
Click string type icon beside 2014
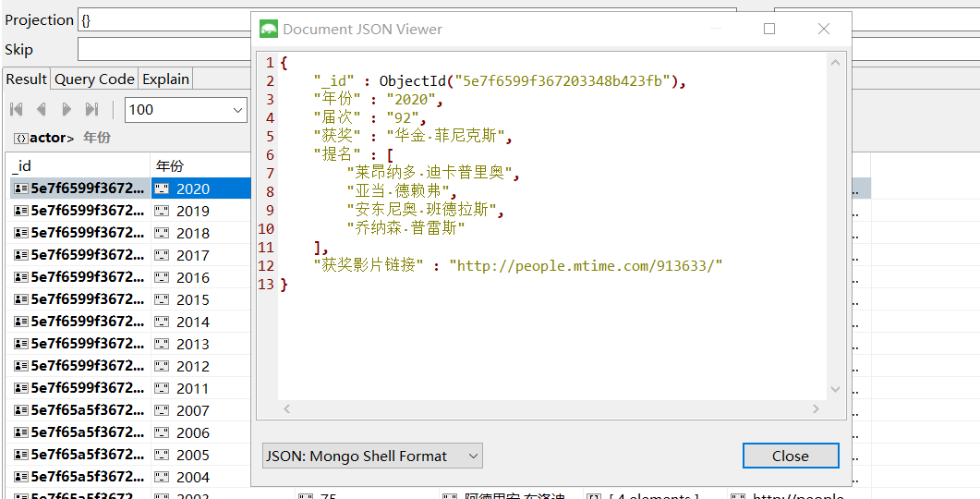162,322
